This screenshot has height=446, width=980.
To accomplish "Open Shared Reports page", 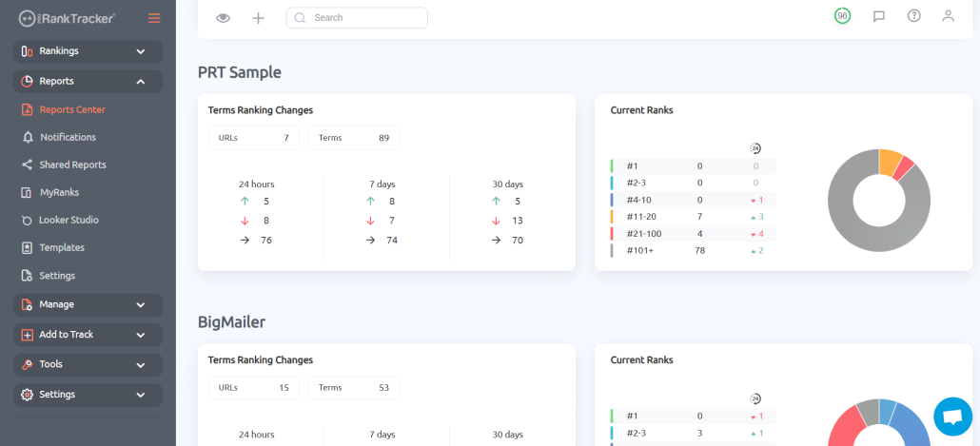I will click(72, 165).
